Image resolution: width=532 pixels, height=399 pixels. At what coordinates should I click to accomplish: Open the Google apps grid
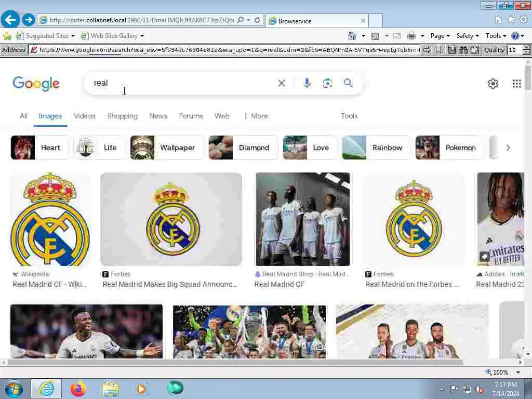tap(517, 84)
